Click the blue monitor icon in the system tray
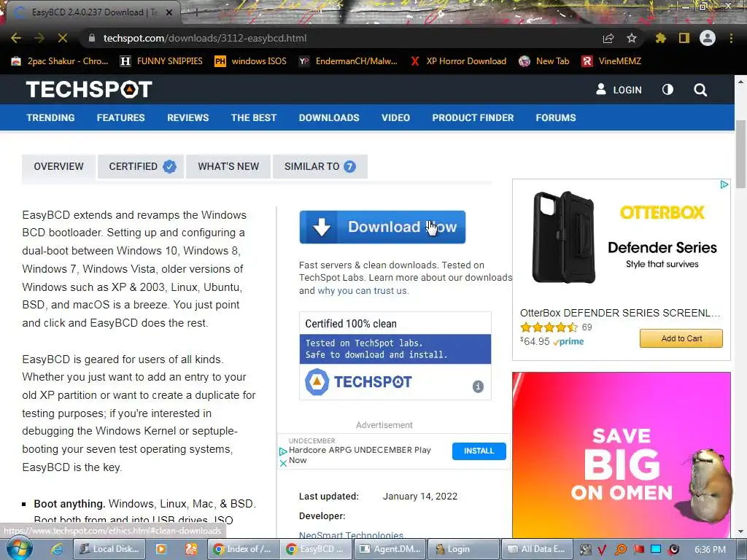The width and height of the screenshot is (747, 560). (x=656, y=550)
